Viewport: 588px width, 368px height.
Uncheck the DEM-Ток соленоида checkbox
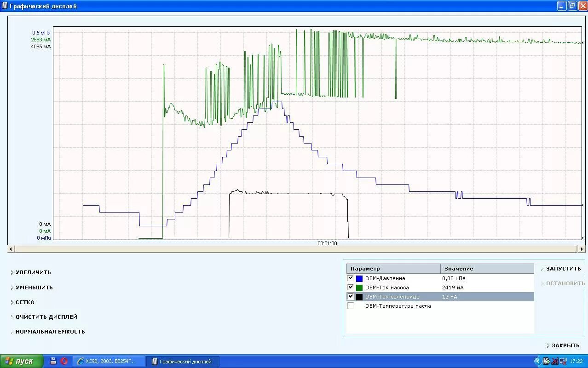click(351, 297)
